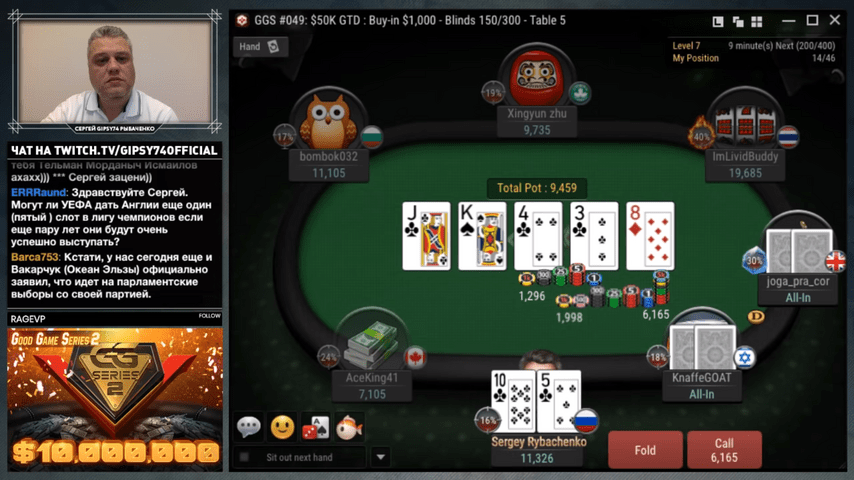Click the FOLLOW link for RAGEVP
This screenshot has height=480, width=854.
coord(209,316)
